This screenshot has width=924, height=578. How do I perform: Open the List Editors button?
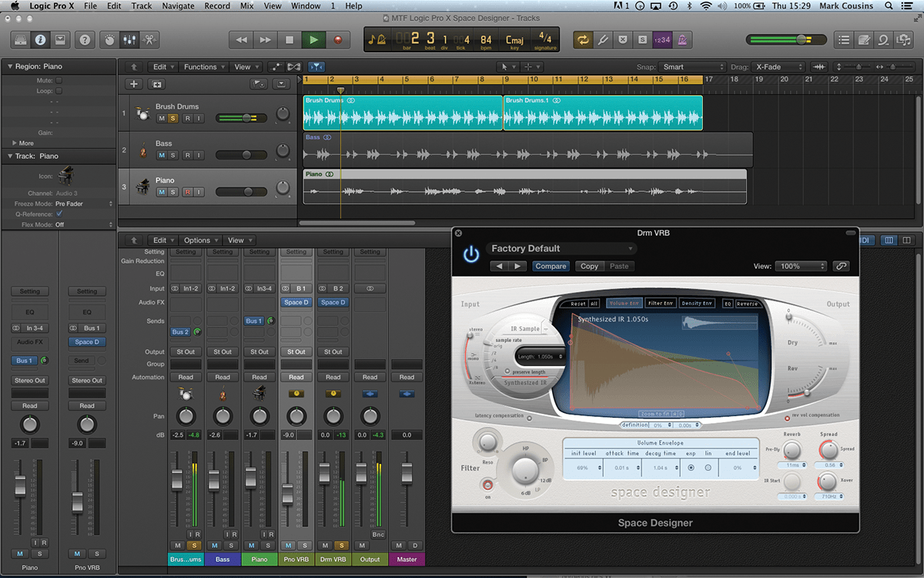(845, 39)
